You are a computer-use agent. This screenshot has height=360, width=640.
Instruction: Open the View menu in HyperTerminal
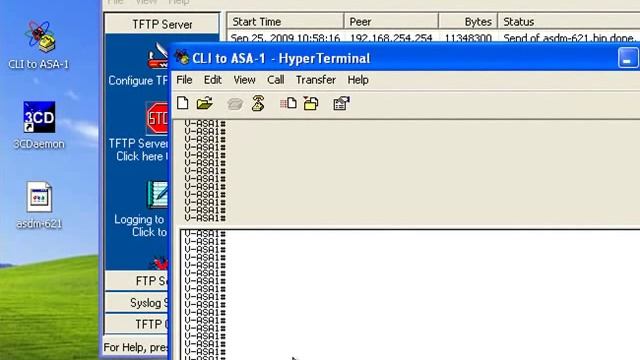[244, 80]
